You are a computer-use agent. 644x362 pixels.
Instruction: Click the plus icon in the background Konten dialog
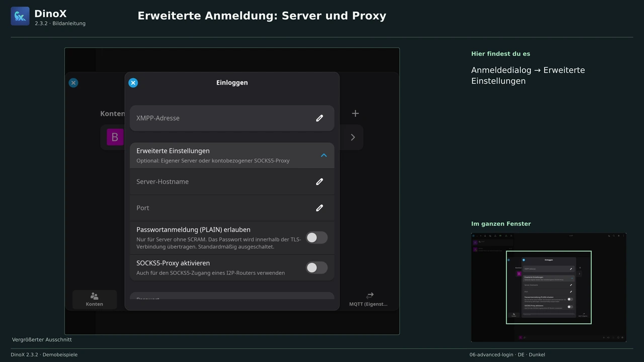click(355, 114)
